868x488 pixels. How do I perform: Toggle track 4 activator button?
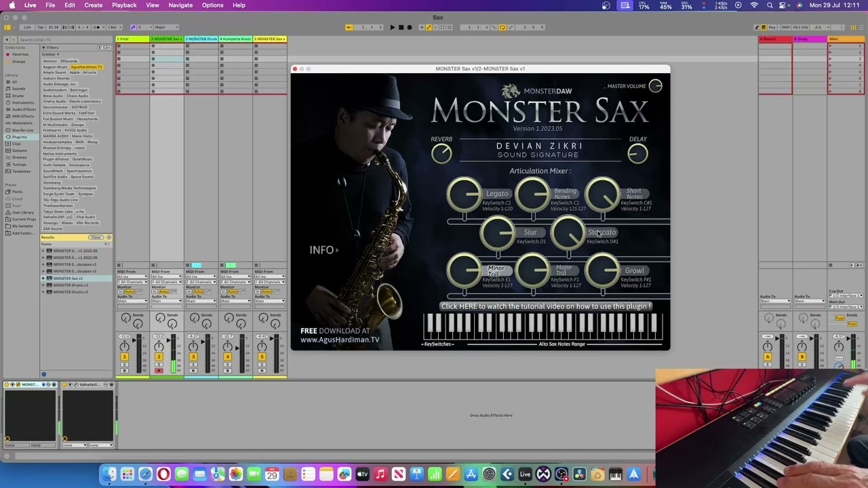(x=227, y=357)
